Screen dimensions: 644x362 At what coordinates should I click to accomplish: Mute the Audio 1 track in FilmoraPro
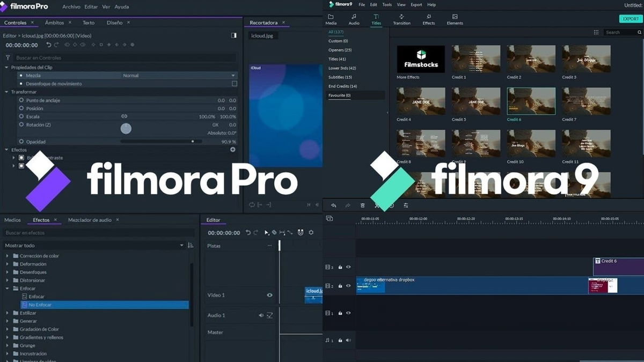tap(262, 315)
